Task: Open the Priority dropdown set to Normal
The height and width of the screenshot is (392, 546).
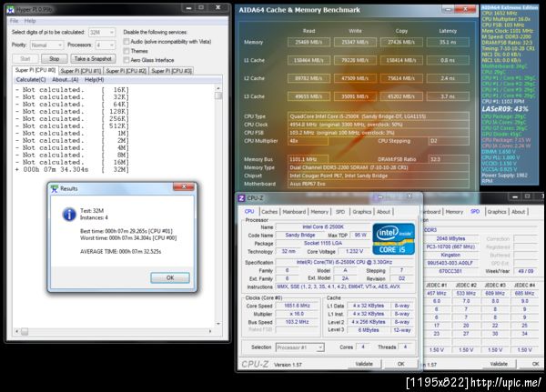Action: (x=46, y=45)
